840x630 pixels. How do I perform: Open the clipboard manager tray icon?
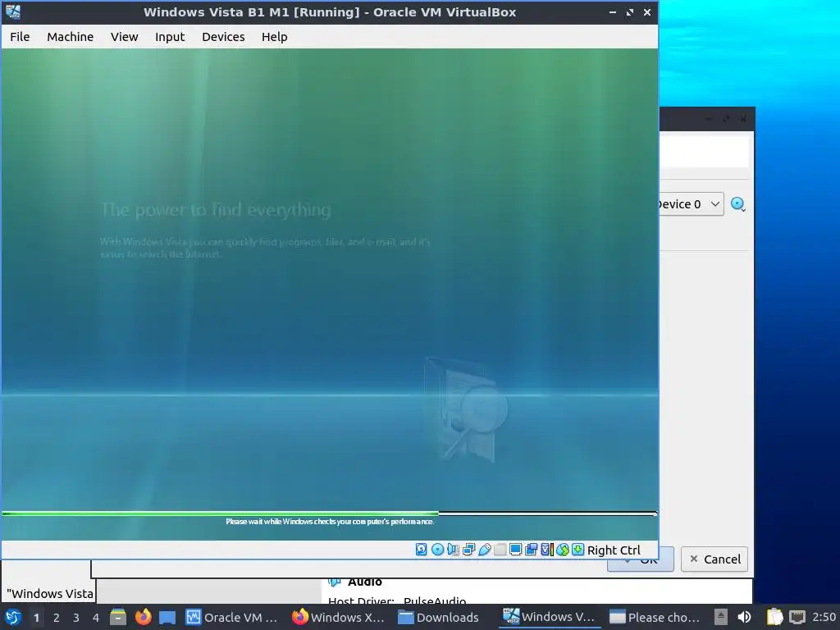coord(774,617)
